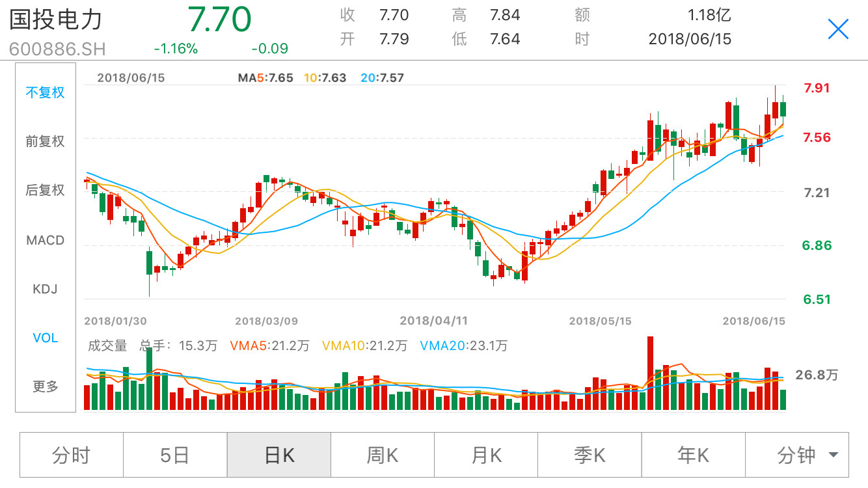
Task: Click the open price value 7.79
Action: pos(394,39)
